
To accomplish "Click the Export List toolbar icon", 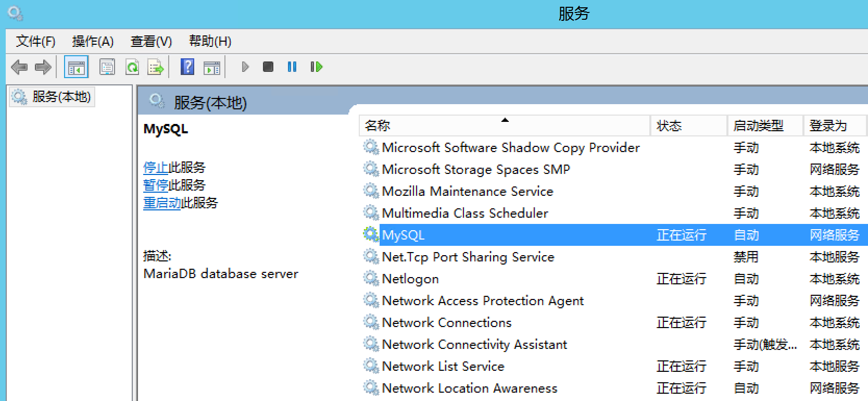I will (x=156, y=67).
